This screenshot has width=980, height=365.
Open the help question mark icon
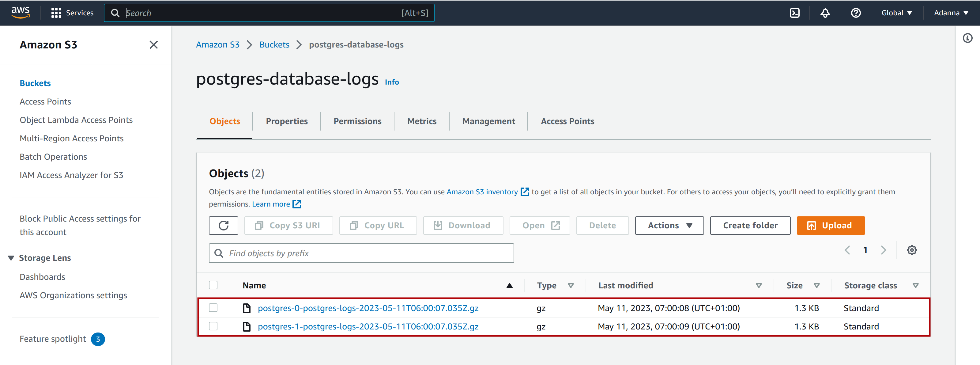pos(856,13)
